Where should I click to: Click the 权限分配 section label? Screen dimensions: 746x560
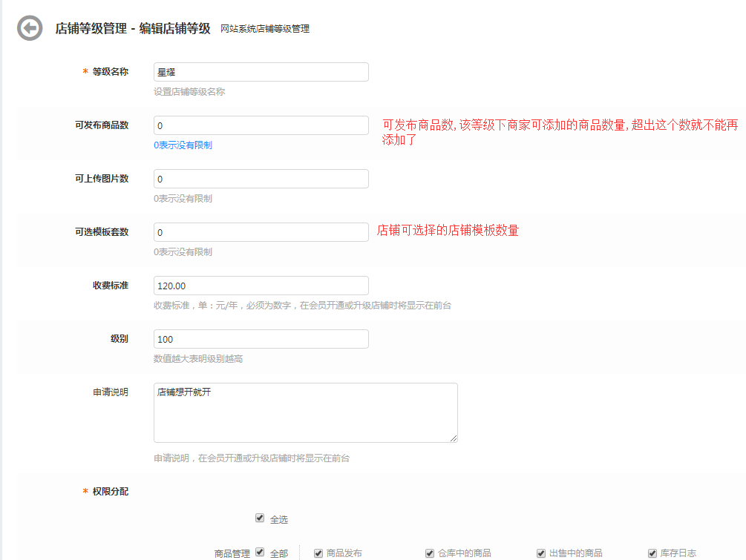[110, 491]
